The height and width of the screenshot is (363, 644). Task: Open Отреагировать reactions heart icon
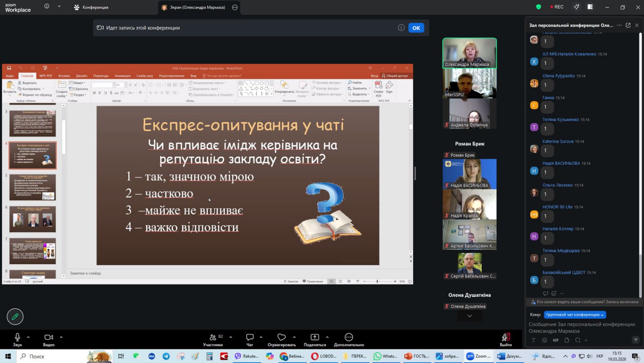point(281,340)
